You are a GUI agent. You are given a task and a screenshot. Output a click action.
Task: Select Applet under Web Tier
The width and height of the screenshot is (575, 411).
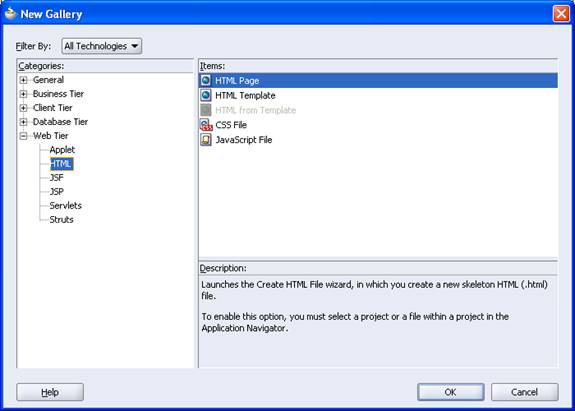pyautogui.click(x=62, y=150)
